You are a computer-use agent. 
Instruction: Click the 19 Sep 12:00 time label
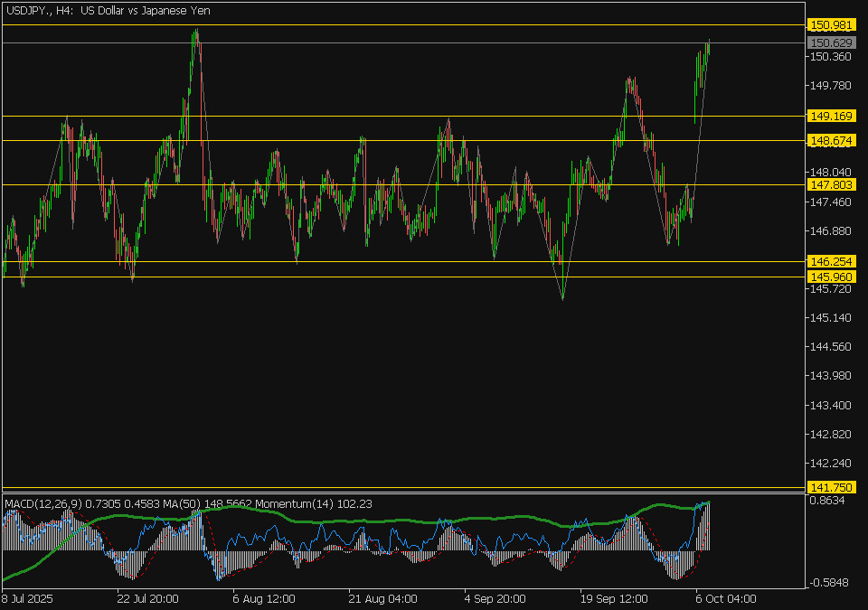[x=615, y=598]
